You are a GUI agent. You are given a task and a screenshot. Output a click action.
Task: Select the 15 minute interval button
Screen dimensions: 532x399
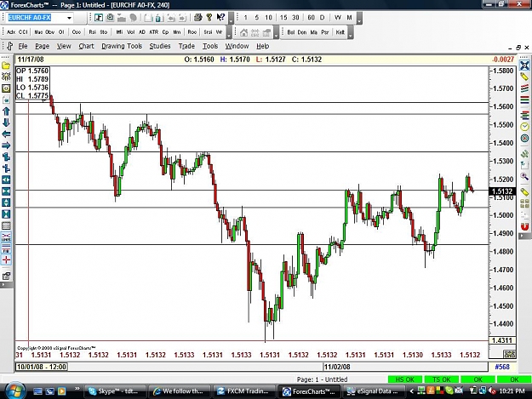click(283, 18)
